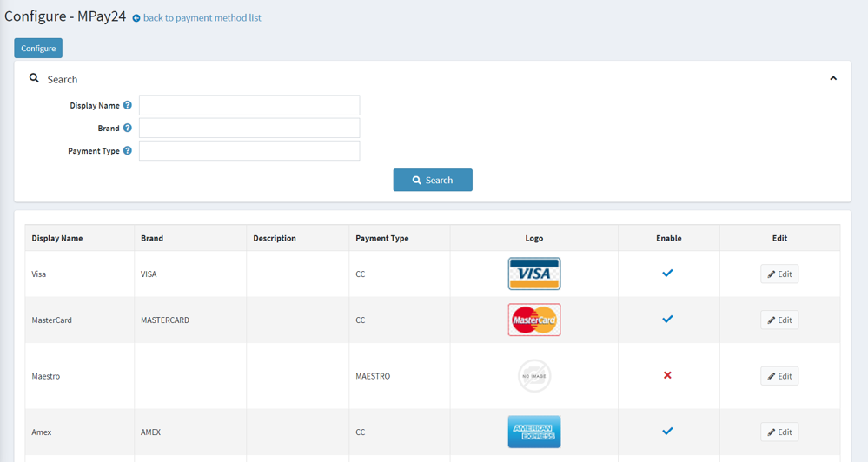
Task: Click the Display Name field label
Action: coord(95,105)
